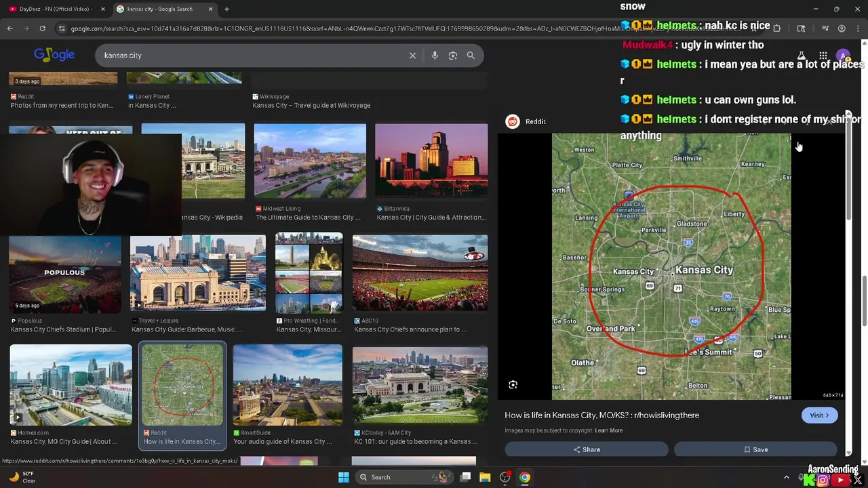Open 'Photos from my recent trip to Kan...' link
This screenshot has height=488, width=868.
click(x=62, y=106)
